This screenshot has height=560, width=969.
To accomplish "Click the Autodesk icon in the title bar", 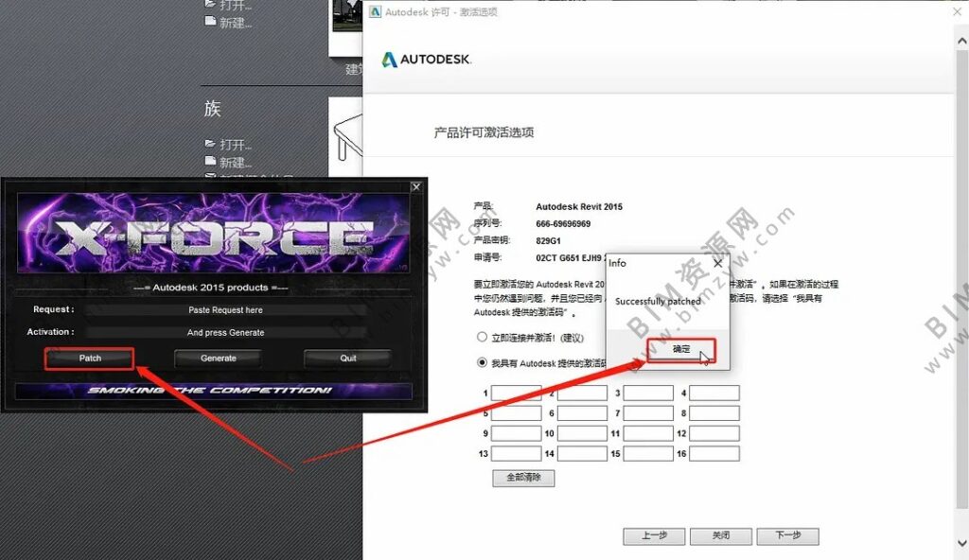I will [375, 11].
